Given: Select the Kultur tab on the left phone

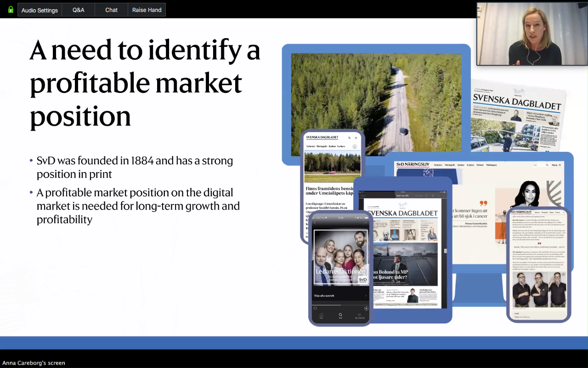Looking at the screenshot, I should tap(332, 146).
